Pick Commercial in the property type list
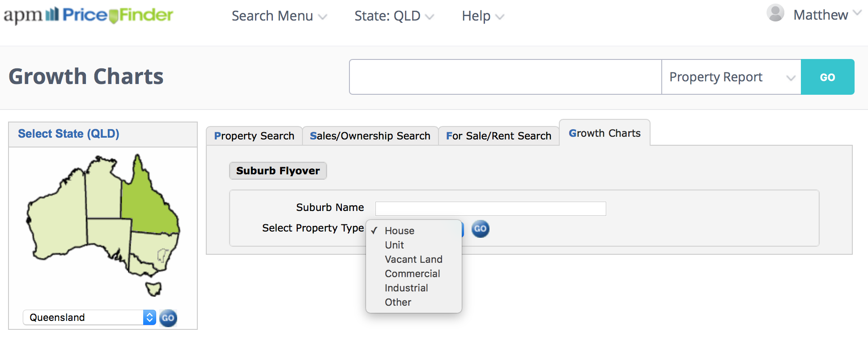 click(412, 274)
